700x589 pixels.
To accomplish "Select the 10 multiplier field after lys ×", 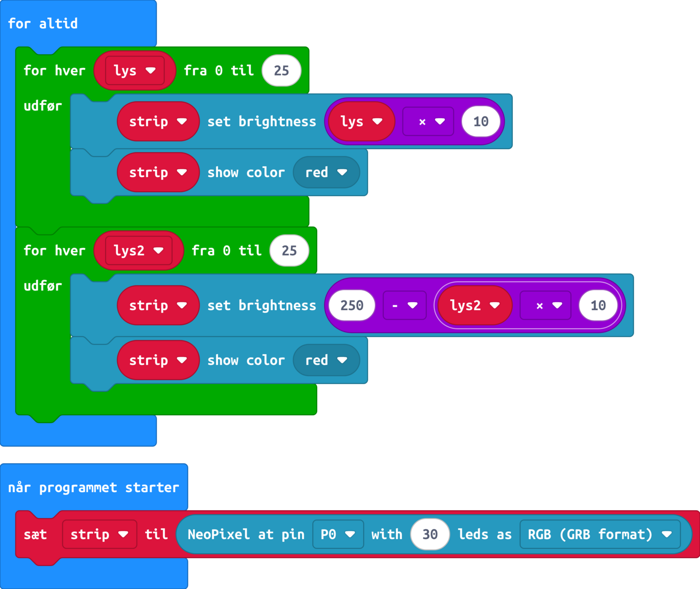I will pos(481,121).
